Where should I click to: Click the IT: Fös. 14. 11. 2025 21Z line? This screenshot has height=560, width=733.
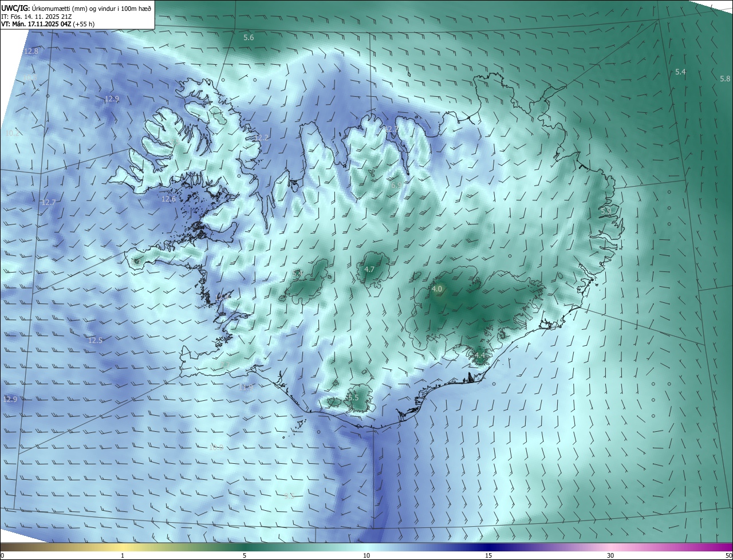[37, 16]
